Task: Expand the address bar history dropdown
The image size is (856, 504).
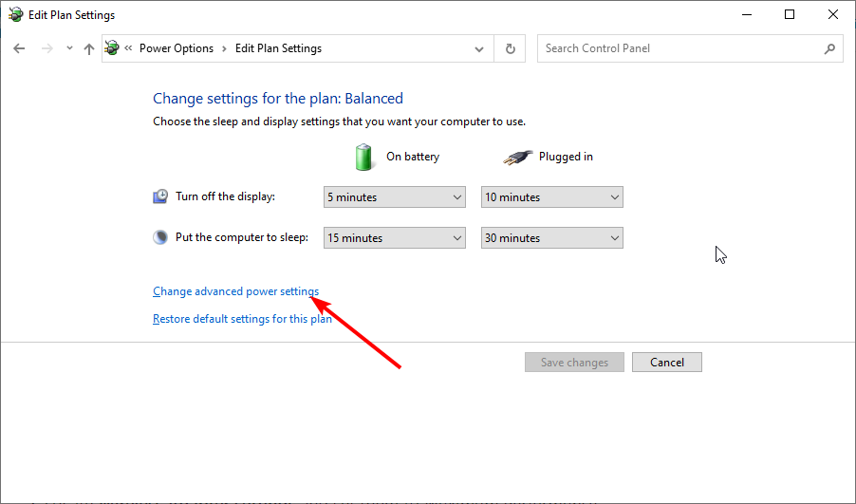Action: point(478,48)
